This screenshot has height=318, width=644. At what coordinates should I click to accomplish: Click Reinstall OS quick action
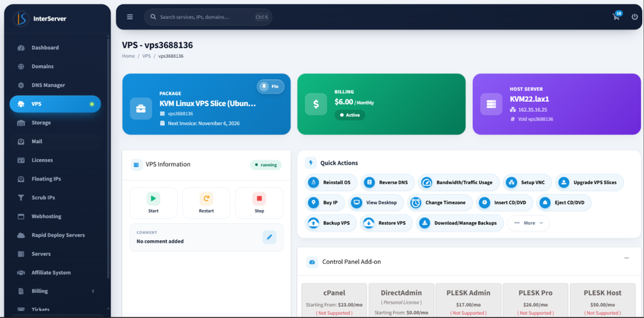pyautogui.click(x=331, y=182)
